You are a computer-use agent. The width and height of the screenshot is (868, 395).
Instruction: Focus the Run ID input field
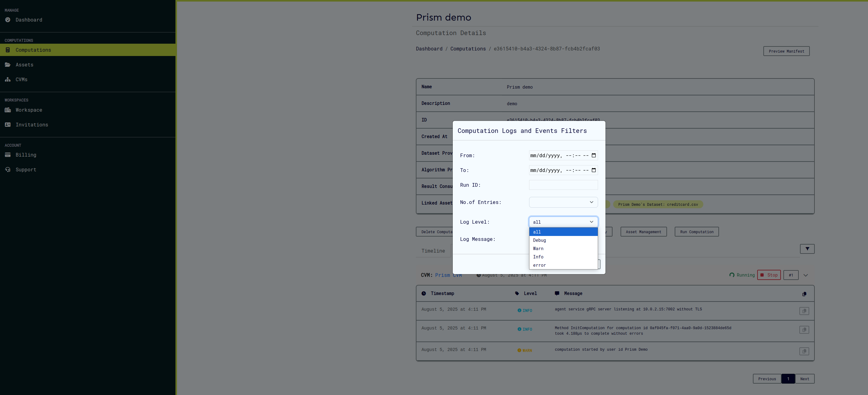click(563, 185)
